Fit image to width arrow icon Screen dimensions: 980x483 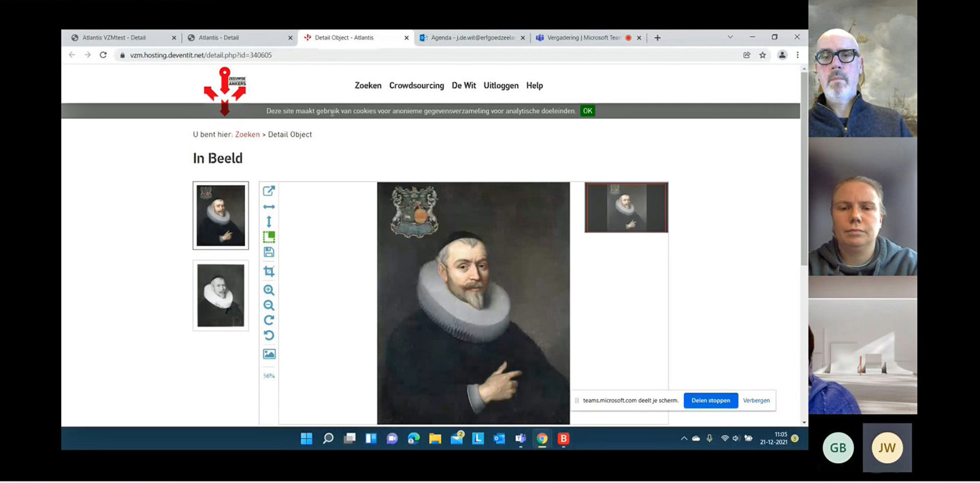click(x=269, y=207)
